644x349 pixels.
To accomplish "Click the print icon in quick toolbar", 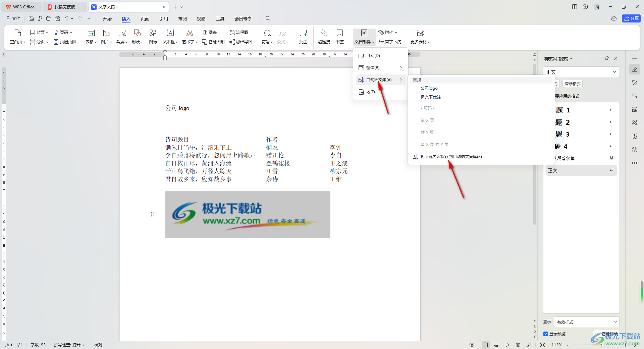I will pyautogui.click(x=49, y=19).
